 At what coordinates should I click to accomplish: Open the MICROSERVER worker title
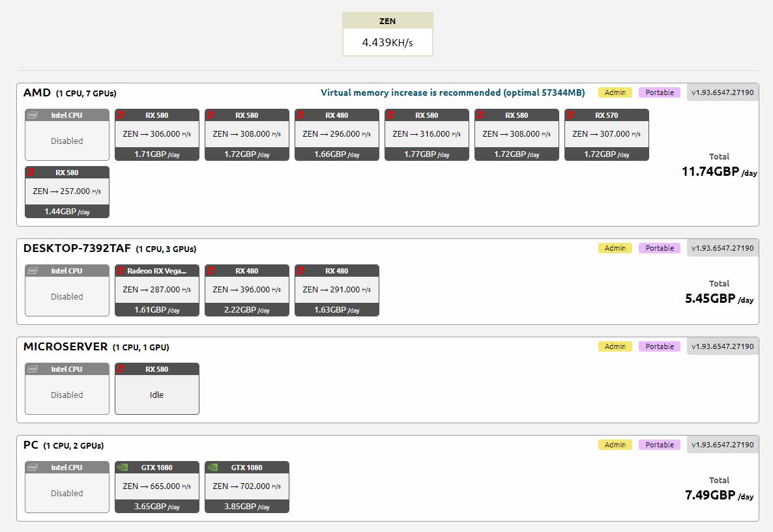[x=65, y=347]
